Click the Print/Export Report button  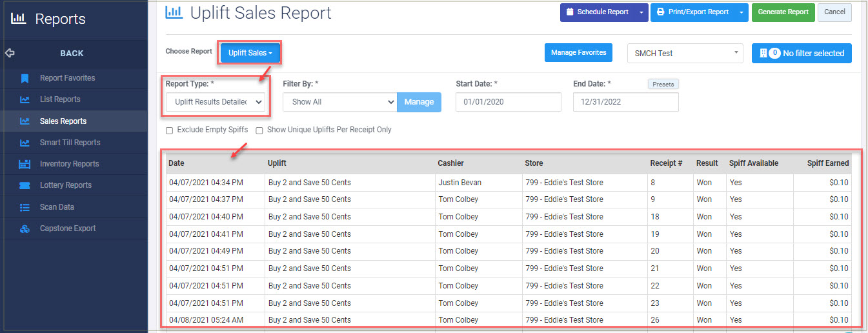click(x=692, y=12)
